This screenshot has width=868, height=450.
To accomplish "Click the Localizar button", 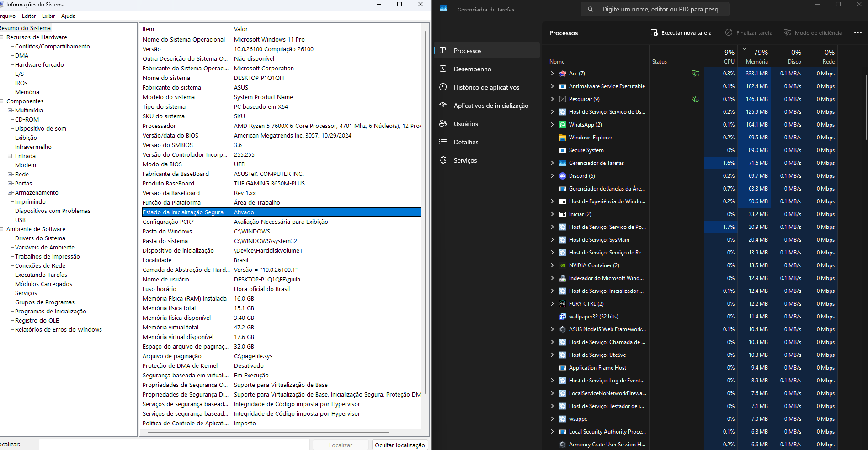I will coord(341,445).
